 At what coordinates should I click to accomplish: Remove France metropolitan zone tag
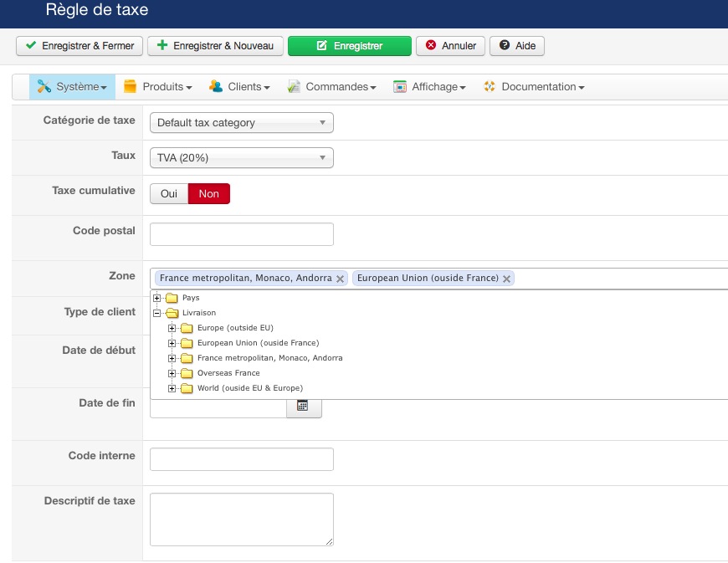(340, 279)
